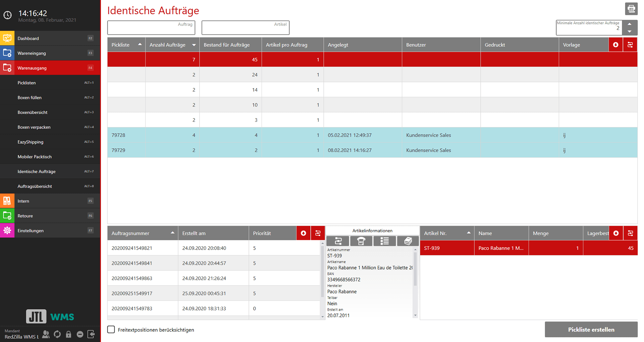Viewport: 644px width, 342px height.
Task: Open the Wareneingang menu item
Action: 32,53
